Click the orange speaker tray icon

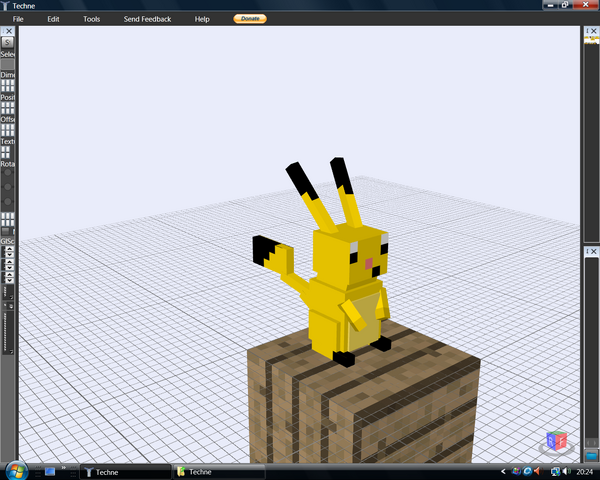[537, 472]
